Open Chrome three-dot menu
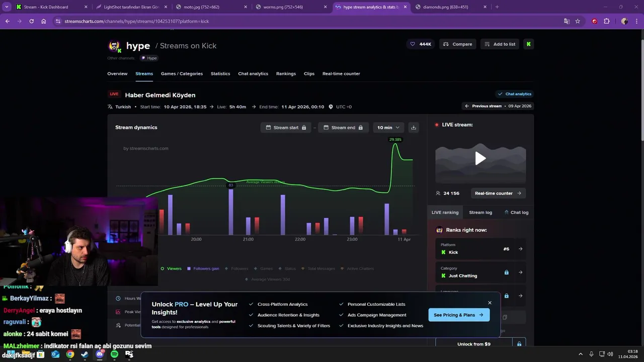This screenshot has width=644, height=362. [x=637, y=21]
